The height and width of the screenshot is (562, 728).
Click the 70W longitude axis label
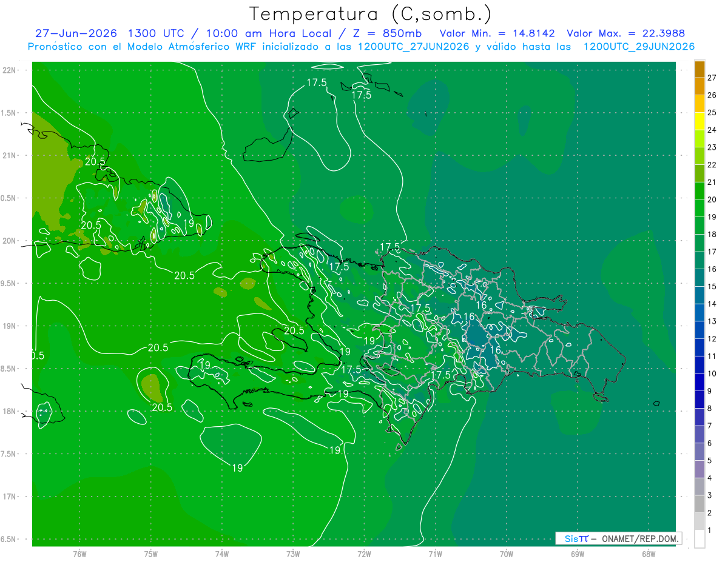(507, 554)
